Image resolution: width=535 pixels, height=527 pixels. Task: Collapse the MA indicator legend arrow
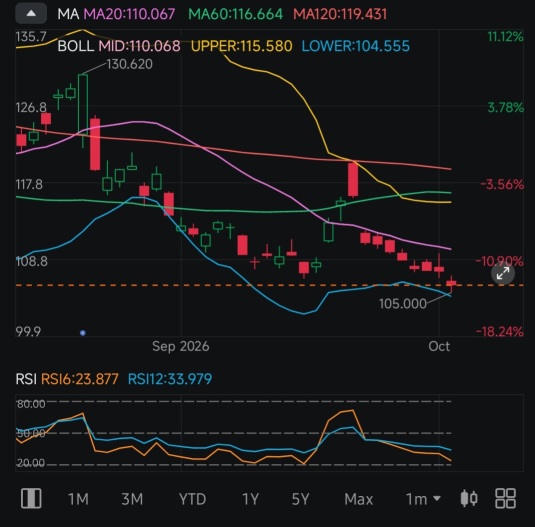click(31, 14)
